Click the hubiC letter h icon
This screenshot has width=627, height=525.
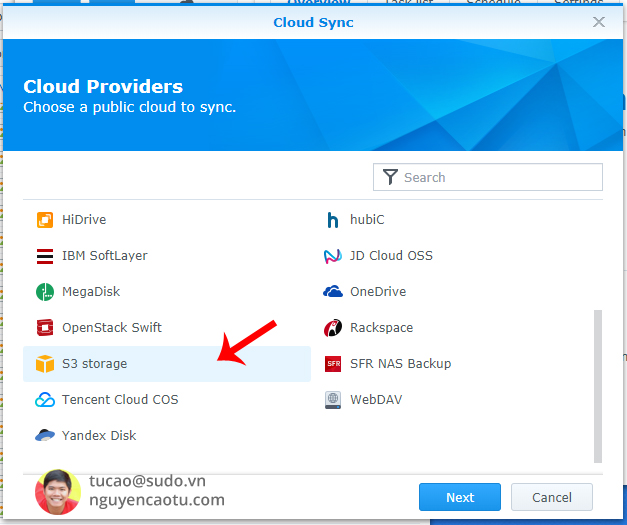(333, 220)
